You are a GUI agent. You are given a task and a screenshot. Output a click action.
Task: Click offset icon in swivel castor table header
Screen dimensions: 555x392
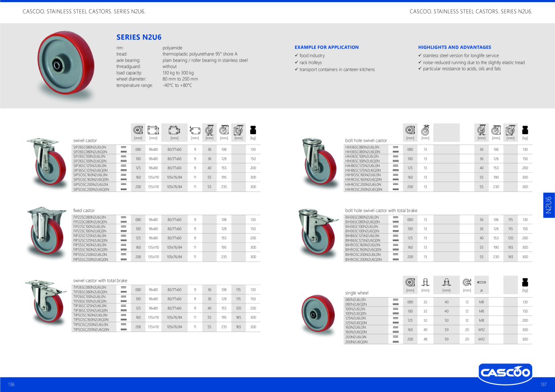[x=209, y=130]
